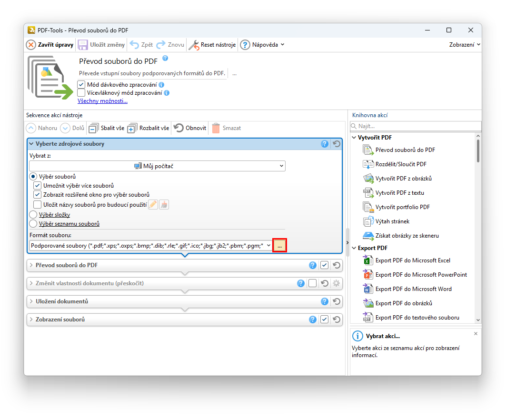Click info icon beside Mód dávkového zpracování
The width and height of the screenshot is (506, 420).
pyautogui.click(x=161, y=85)
